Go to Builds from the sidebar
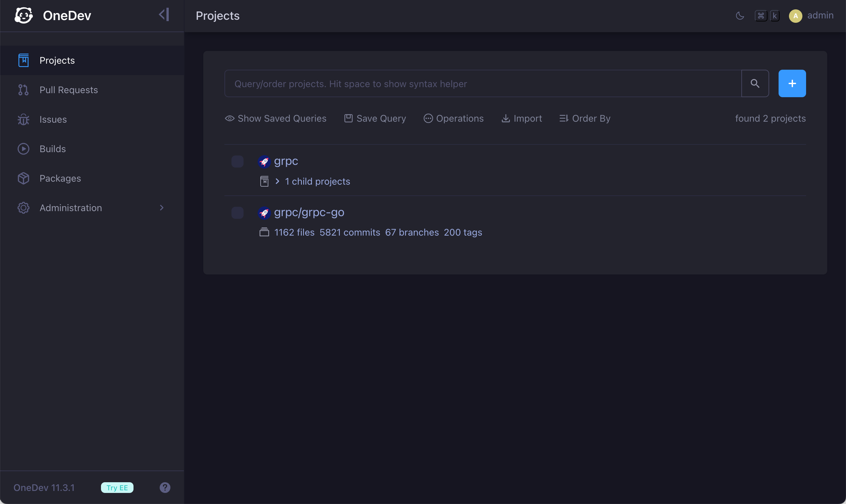 [52, 148]
